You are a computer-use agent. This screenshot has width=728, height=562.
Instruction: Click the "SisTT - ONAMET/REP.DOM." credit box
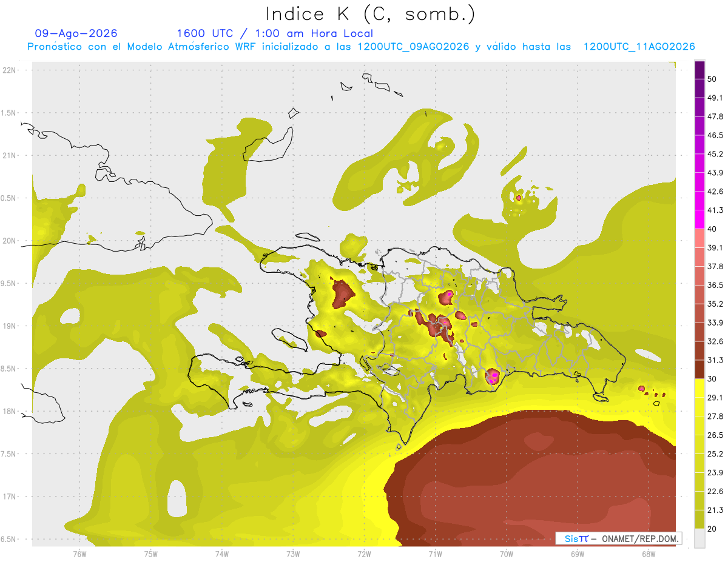click(x=618, y=538)
